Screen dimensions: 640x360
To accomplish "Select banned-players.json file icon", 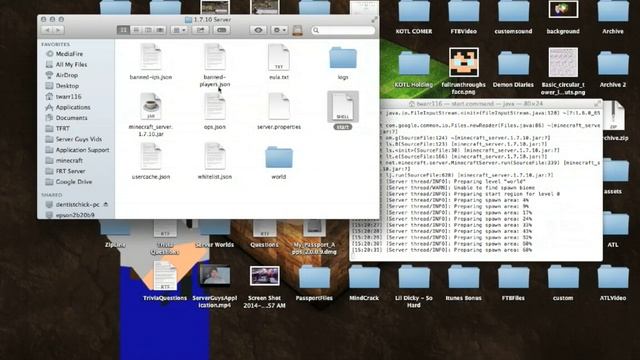I will pyautogui.click(x=215, y=57).
